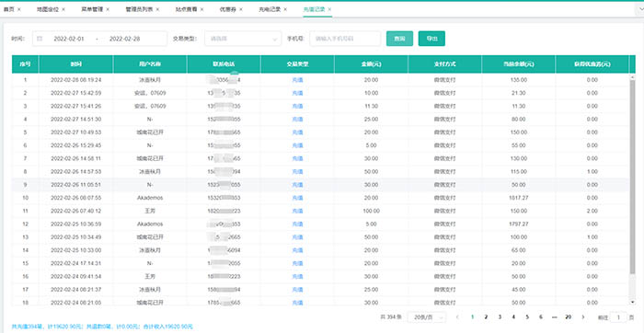Click the table's vertical scrollbar thumb

pos(633,177)
